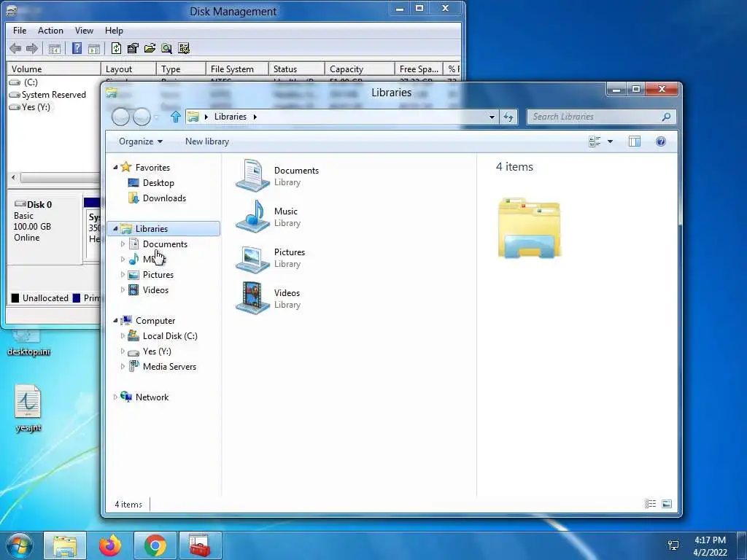This screenshot has height=560, width=747.
Task: Select Media Servers in navigation tree
Action: point(169,367)
